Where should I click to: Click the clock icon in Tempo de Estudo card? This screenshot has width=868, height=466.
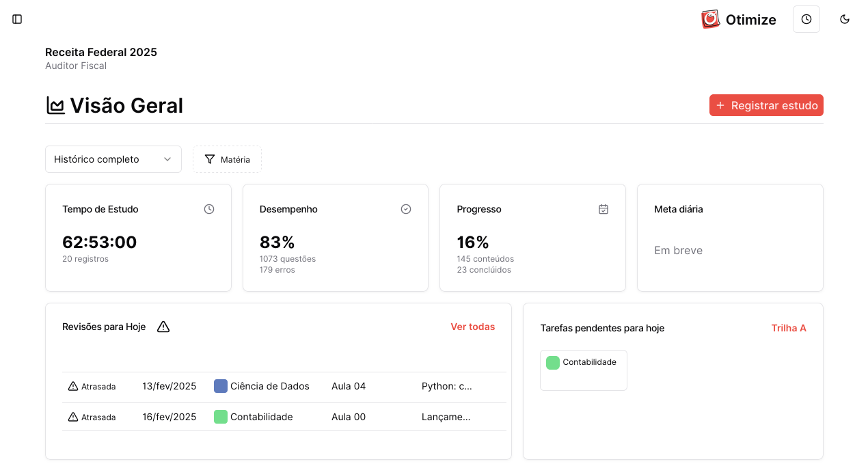coord(209,209)
